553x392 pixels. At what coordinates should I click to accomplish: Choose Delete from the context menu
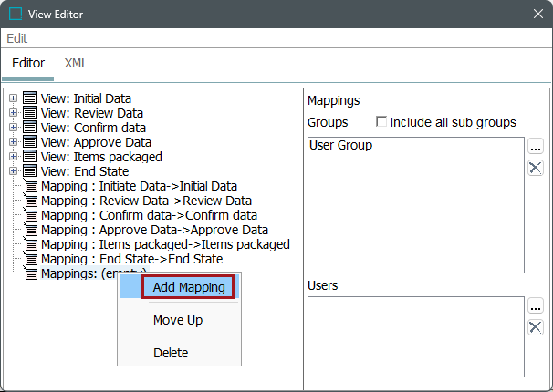[x=171, y=352]
